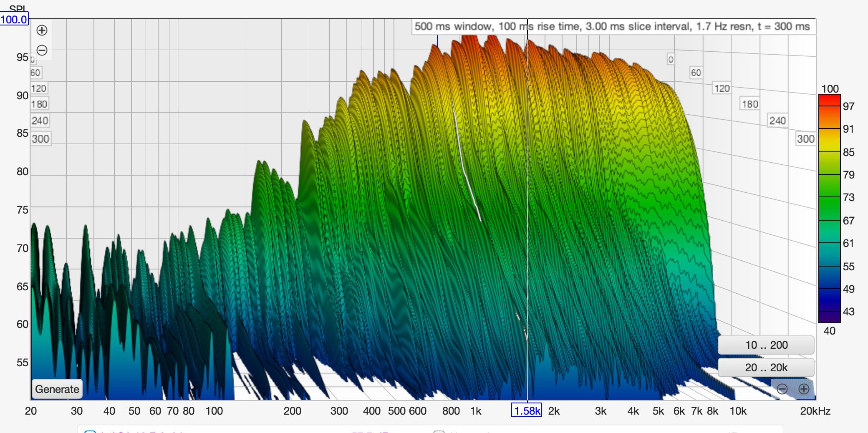Set frequency range to 10 .. 200

(766, 345)
